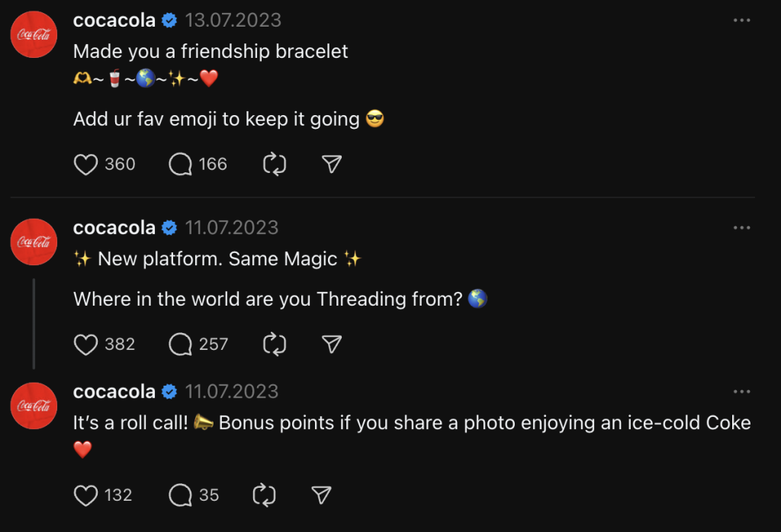Click Coca-Cola avatar on the first post

click(34, 34)
